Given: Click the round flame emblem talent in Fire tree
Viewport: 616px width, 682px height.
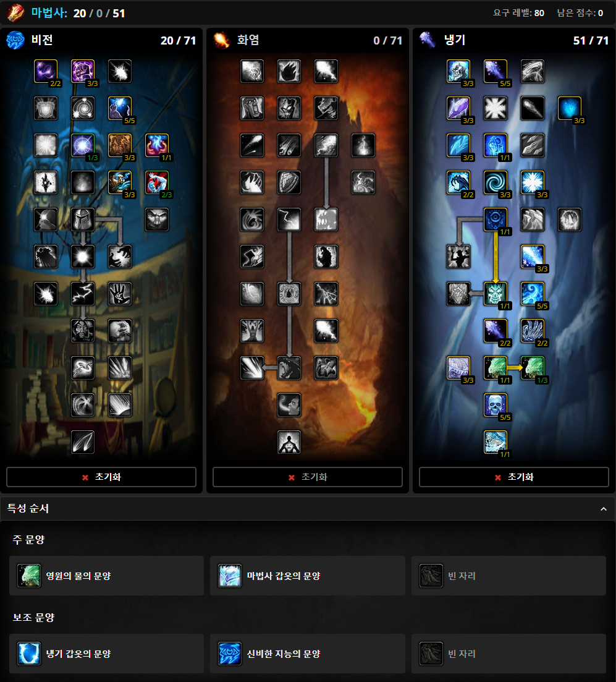Looking at the screenshot, I should coord(289,294).
